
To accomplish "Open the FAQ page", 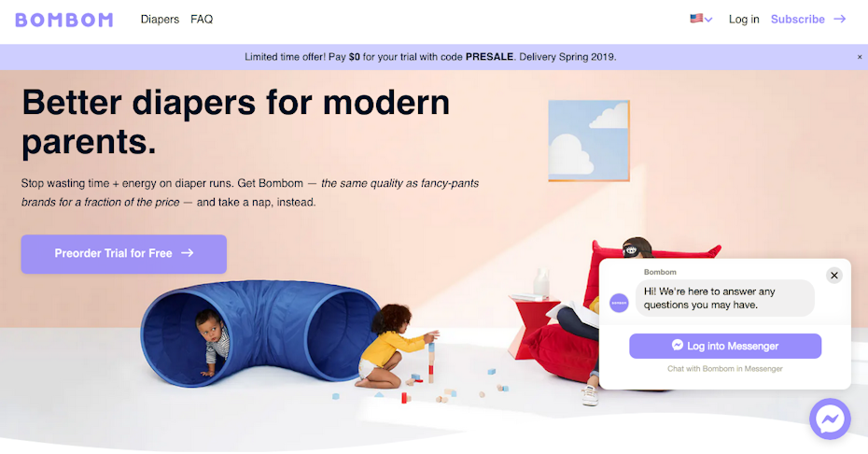I will [202, 20].
